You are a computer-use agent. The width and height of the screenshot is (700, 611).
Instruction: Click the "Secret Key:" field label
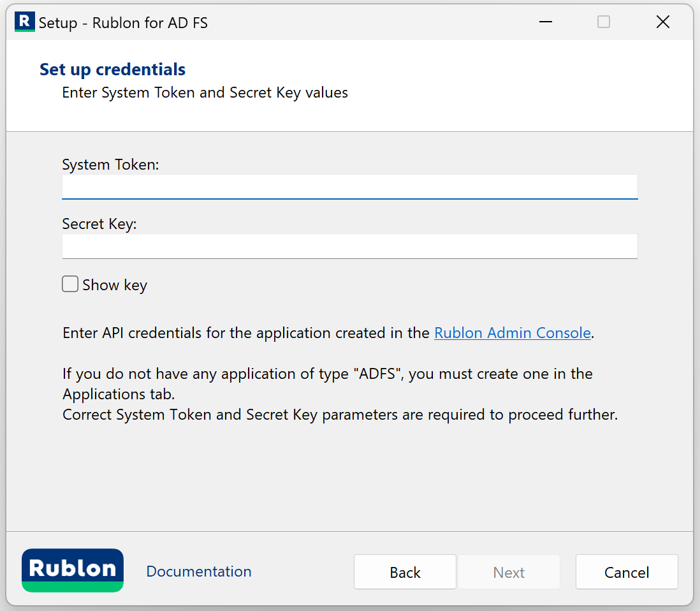(x=99, y=225)
